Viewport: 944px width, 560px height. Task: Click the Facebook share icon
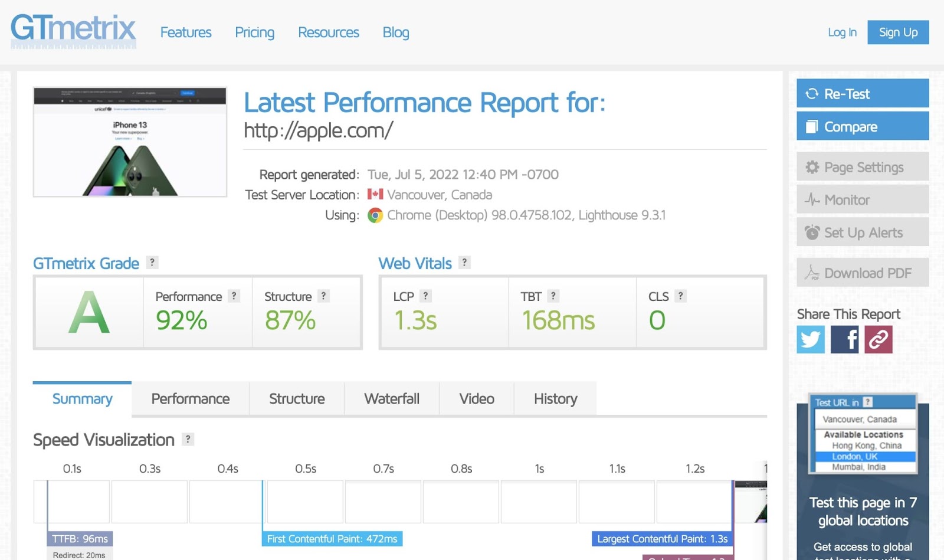point(844,340)
